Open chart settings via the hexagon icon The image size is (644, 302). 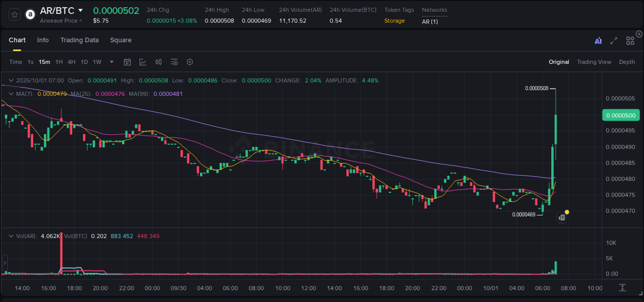(x=190, y=62)
